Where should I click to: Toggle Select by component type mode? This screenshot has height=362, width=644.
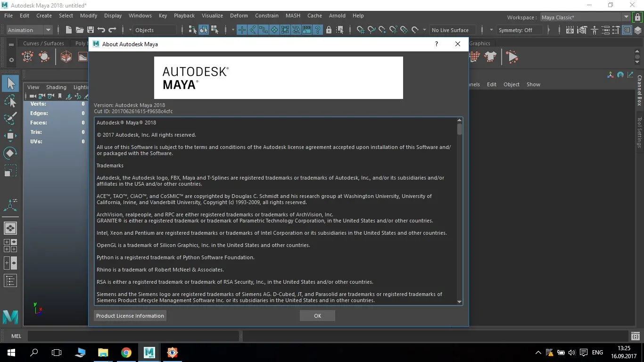click(214, 30)
